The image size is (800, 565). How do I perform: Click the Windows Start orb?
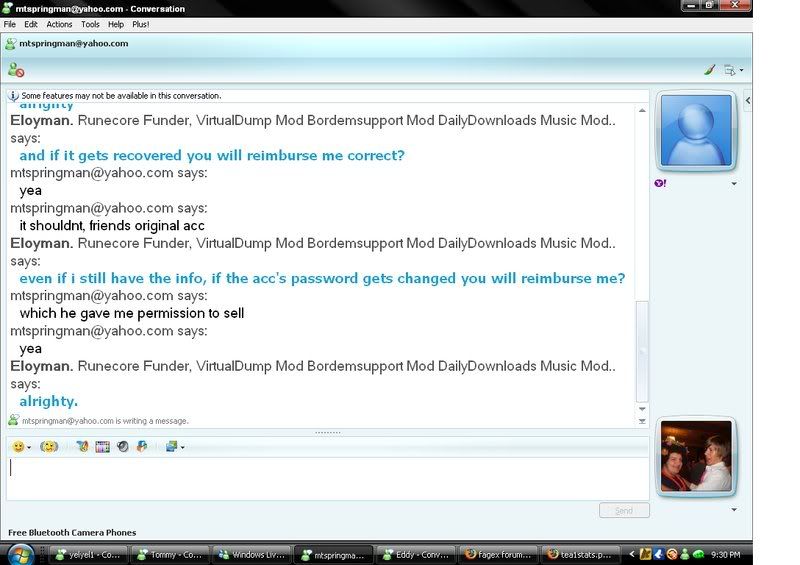[x=20, y=554]
